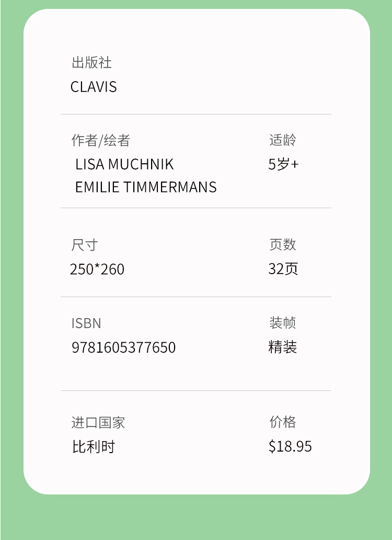The height and width of the screenshot is (540, 392).
Task: Select the 5岁+ age value
Action: (x=283, y=164)
